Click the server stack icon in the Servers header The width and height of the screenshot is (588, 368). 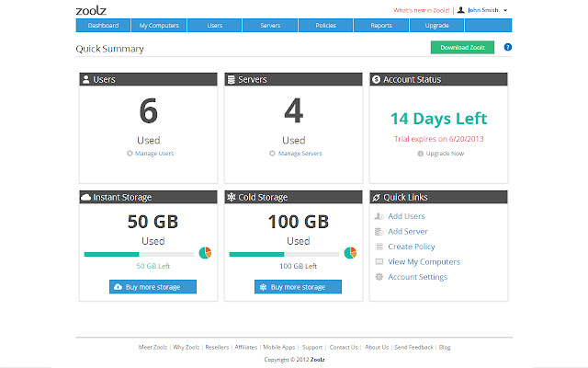click(x=232, y=80)
